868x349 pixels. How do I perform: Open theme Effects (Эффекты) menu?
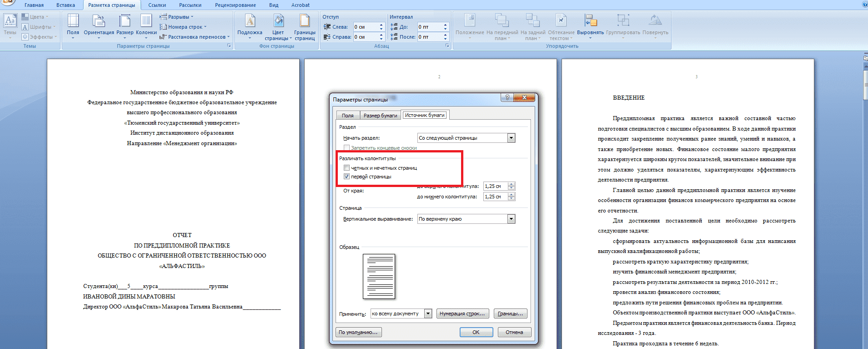click(x=40, y=37)
